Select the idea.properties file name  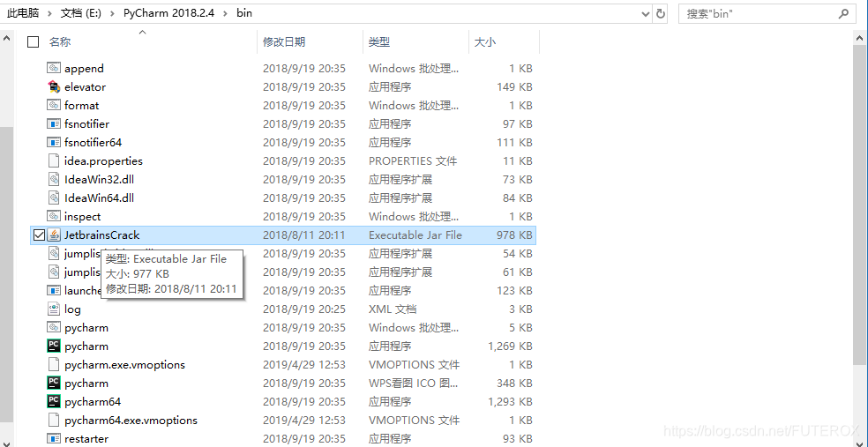(103, 161)
